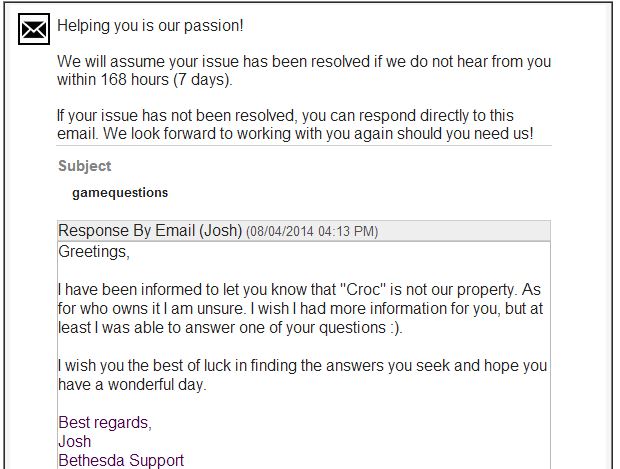Image resolution: width=620 pixels, height=469 pixels.
Task: Open the gamequestions subject line
Action: coord(120,193)
